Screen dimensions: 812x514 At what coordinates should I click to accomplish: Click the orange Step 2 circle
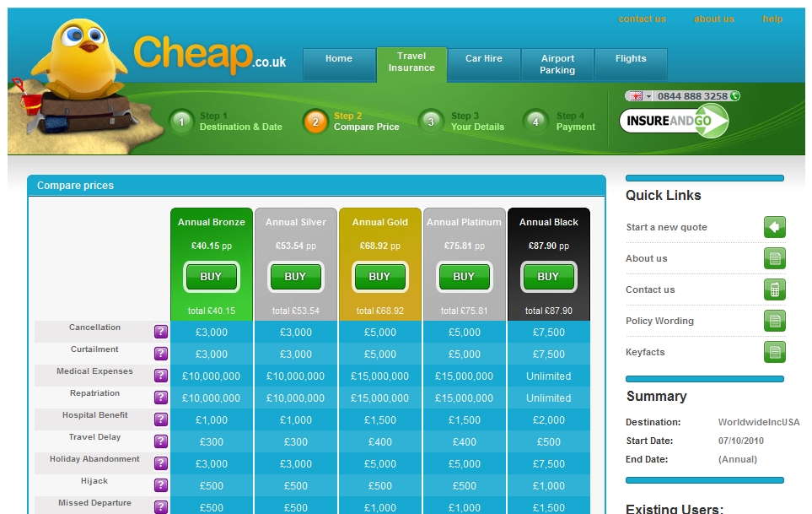pyautogui.click(x=315, y=122)
